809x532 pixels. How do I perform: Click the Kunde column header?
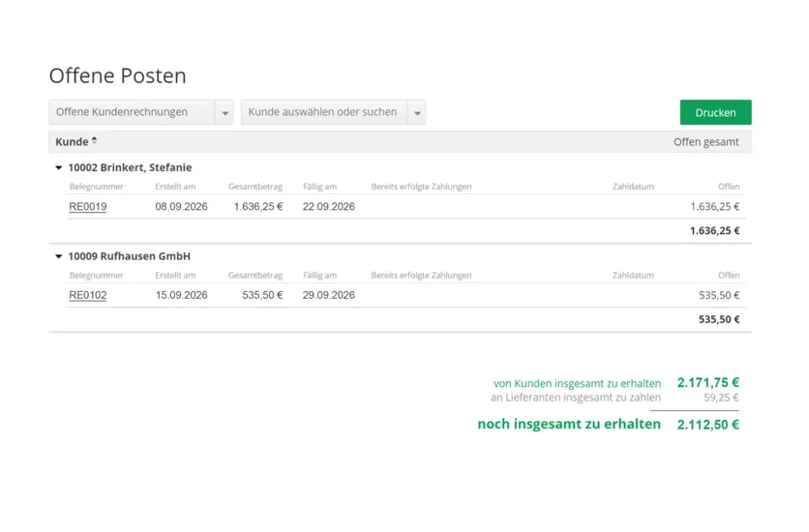(72, 142)
